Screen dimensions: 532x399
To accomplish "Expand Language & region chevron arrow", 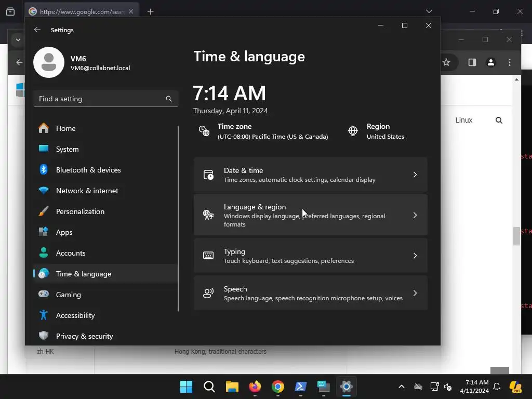I will click(415, 215).
